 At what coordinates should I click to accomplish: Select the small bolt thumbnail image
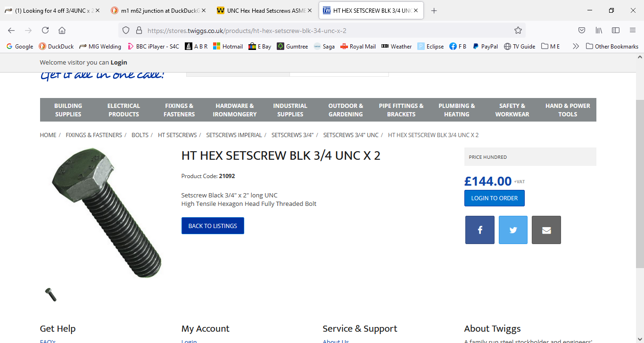pyautogui.click(x=50, y=295)
